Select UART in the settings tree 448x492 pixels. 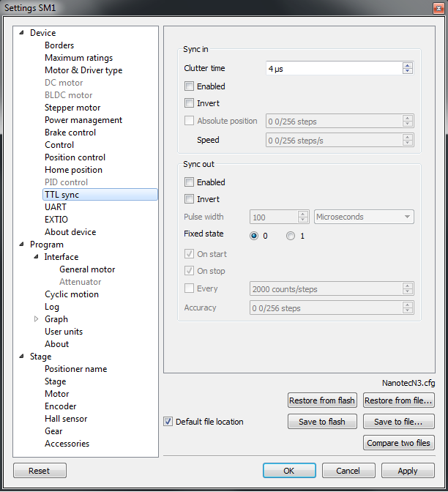(x=56, y=207)
